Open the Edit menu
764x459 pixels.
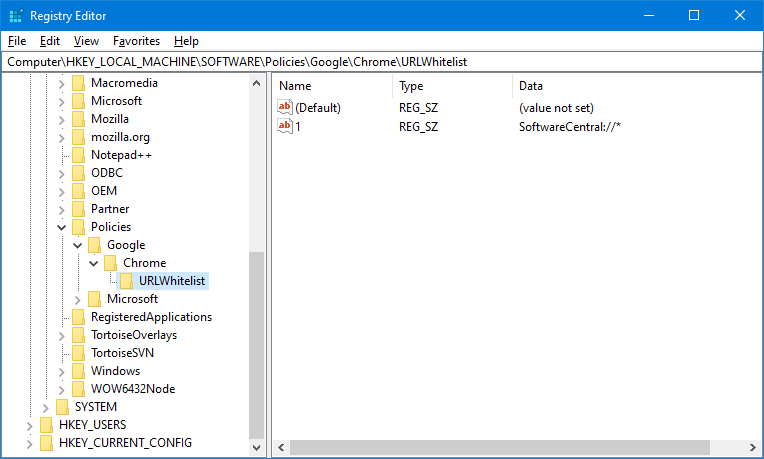[x=50, y=41]
